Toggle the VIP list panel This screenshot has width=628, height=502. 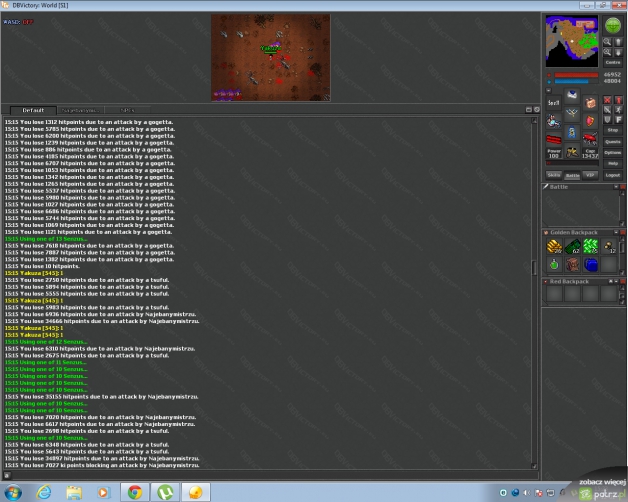coord(590,174)
